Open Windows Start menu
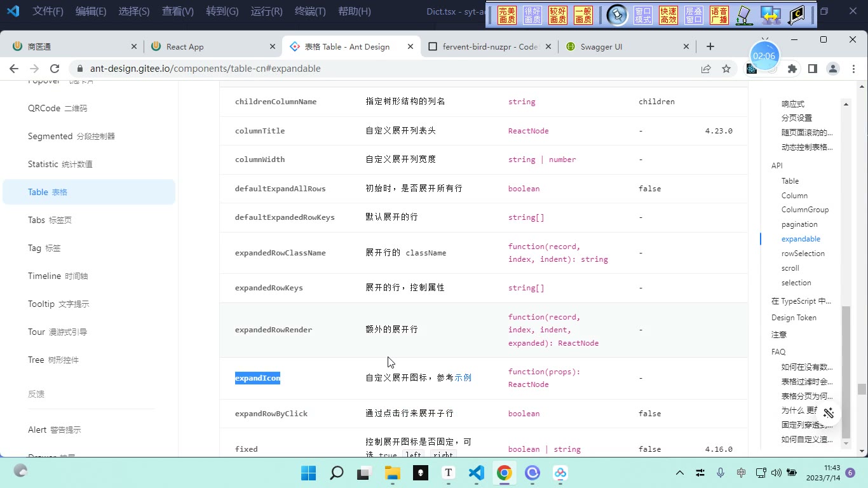 click(x=308, y=473)
